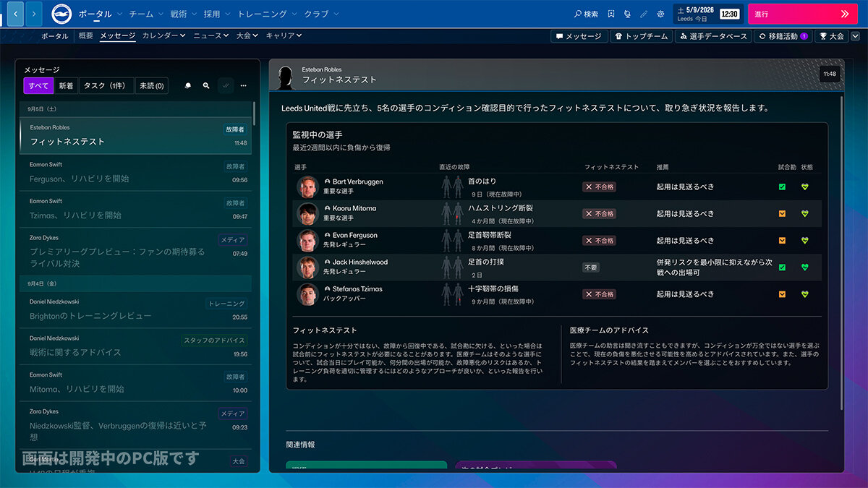This screenshot has height=488, width=868.
Task: Click the green match sharpness indicator for Hinshelwood
Action: tap(782, 267)
